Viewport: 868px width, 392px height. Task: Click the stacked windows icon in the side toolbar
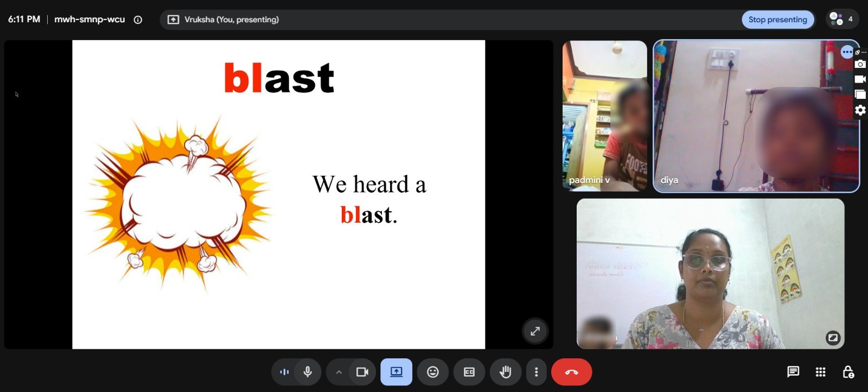coord(860,94)
